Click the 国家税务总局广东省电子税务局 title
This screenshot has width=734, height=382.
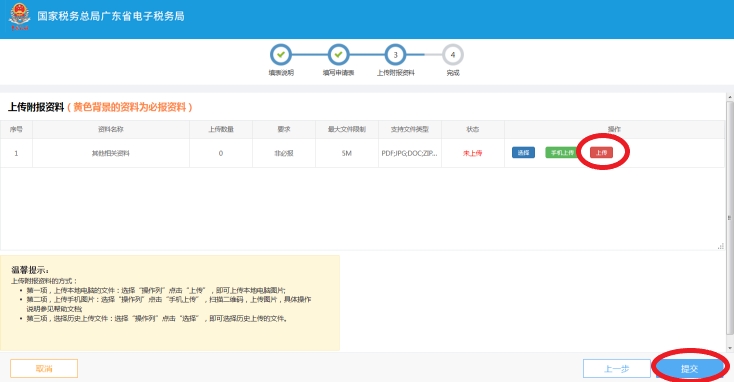click(111, 16)
